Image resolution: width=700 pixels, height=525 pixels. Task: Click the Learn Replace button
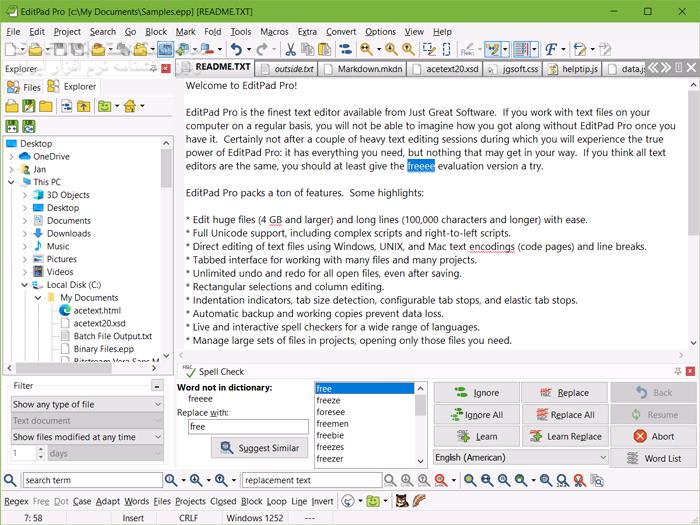[x=564, y=436]
